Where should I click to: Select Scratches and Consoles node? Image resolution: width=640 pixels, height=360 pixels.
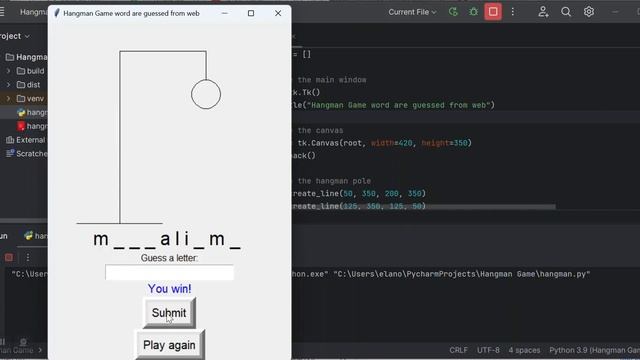click(x=27, y=154)
